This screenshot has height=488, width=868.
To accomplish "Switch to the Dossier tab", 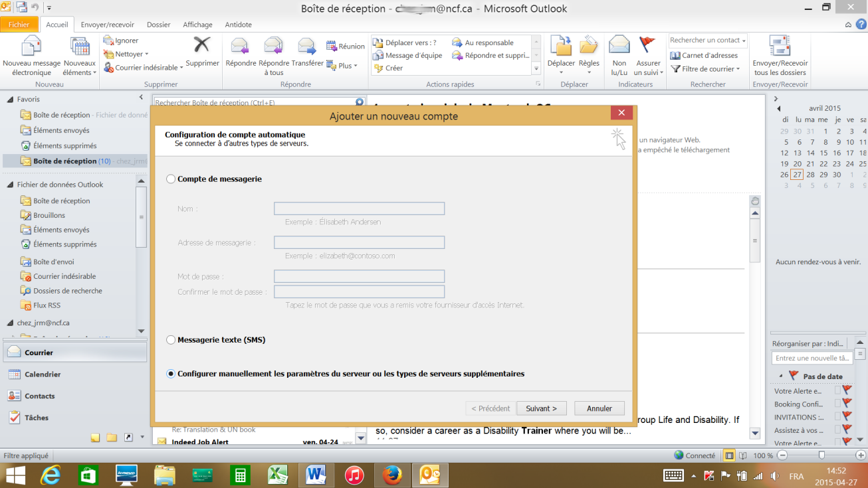I will click(159, 25).
